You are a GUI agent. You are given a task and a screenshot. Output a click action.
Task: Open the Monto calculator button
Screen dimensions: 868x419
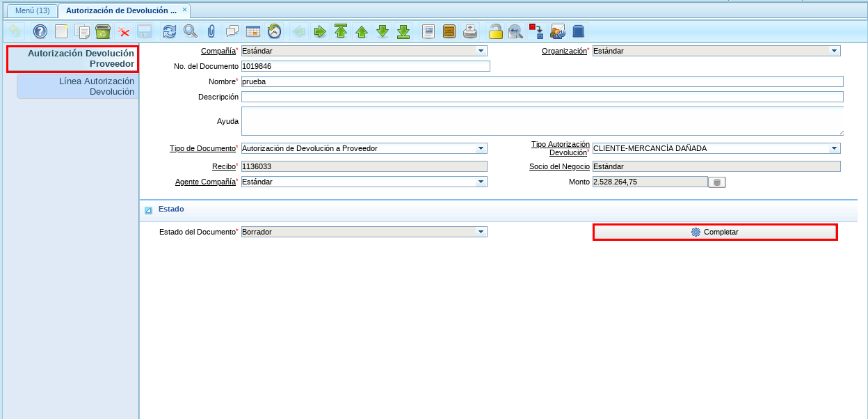[x=717, y=182]
